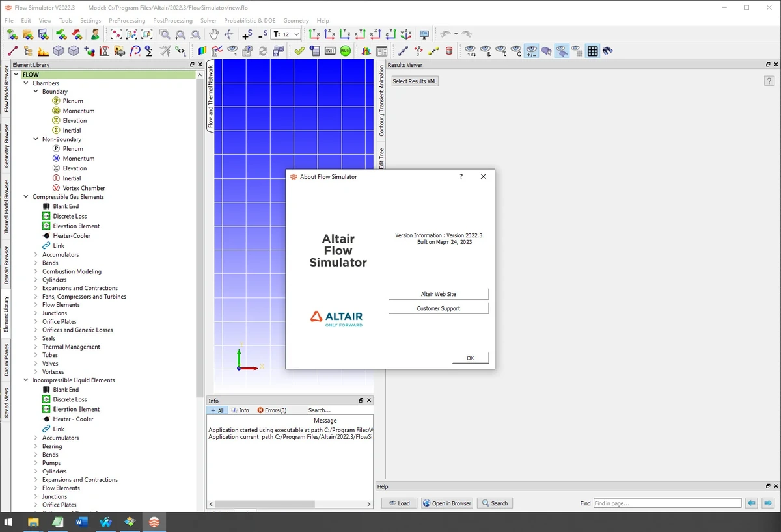Toggle the All filter in Info panel
The width and height of the screenshot is (781, 532).
pos(217,410)
